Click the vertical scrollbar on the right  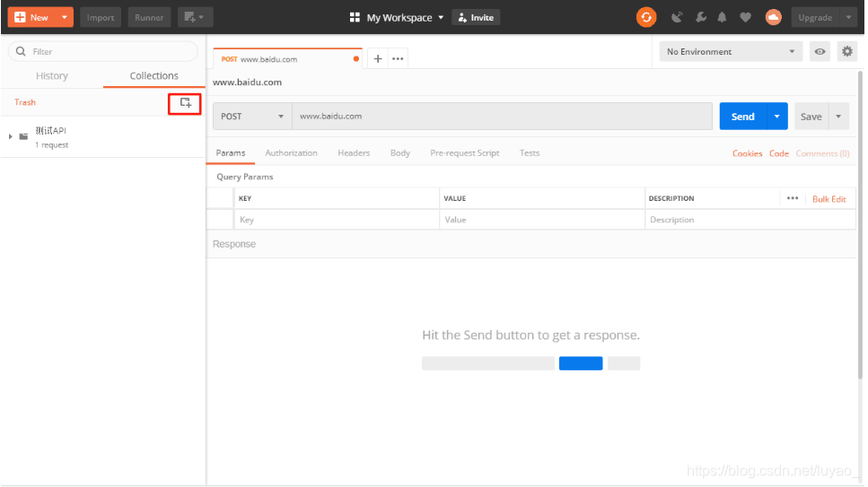[x=860, y=226]
